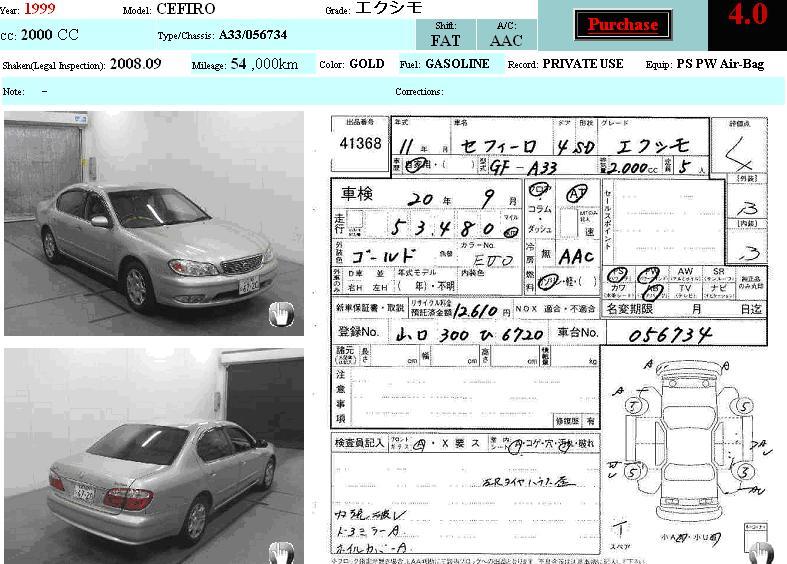Select the mileage 54,000km value
787x564 pixels.
265,64
